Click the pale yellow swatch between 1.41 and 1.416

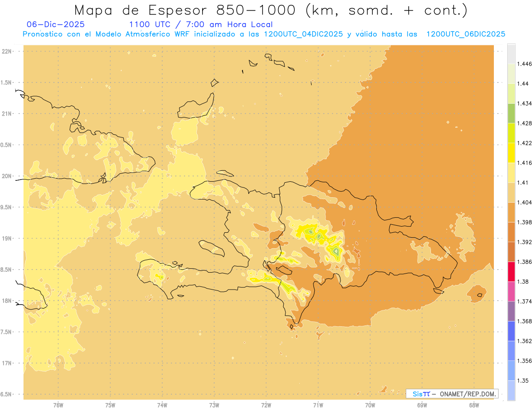point(511,173)
